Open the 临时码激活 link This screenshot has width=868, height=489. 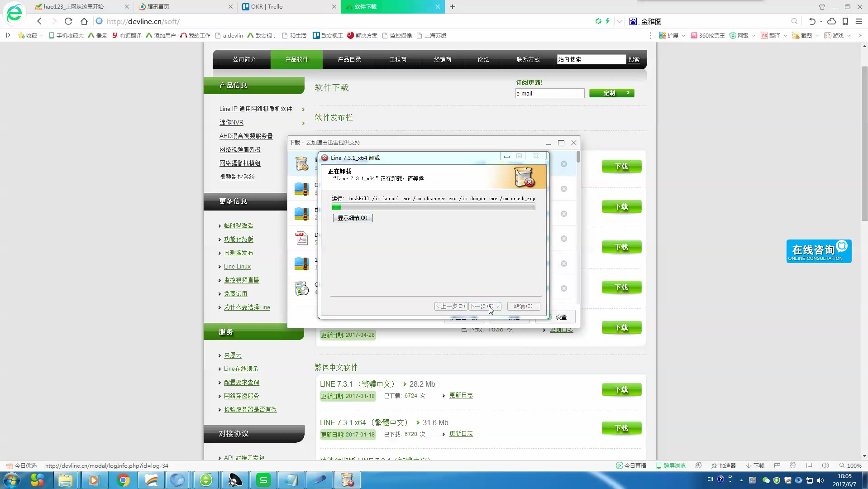(238, 225)
